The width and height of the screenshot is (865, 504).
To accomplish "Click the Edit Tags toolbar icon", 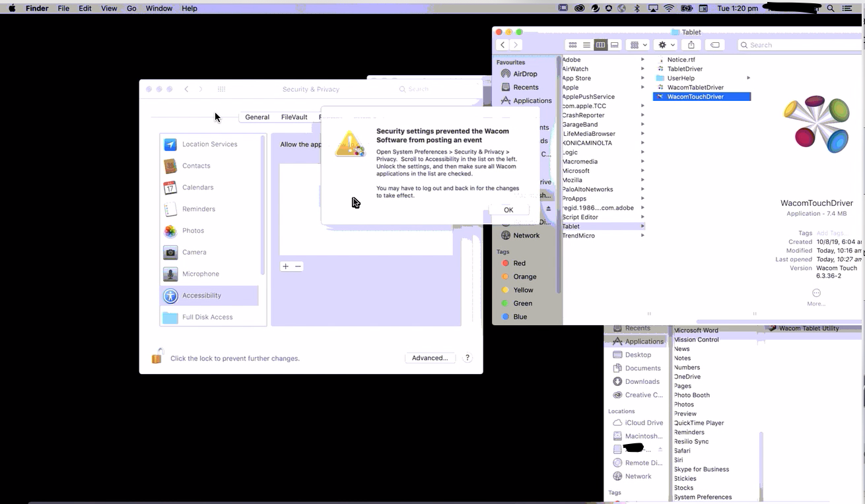I will click(x=714, y=45).
